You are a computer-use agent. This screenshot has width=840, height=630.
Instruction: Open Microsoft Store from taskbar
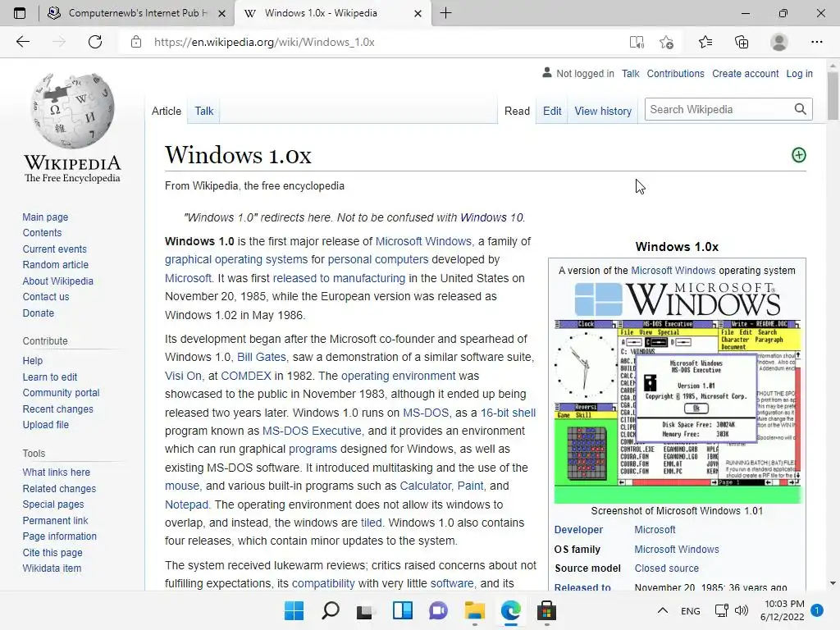(x=546, y=610)
